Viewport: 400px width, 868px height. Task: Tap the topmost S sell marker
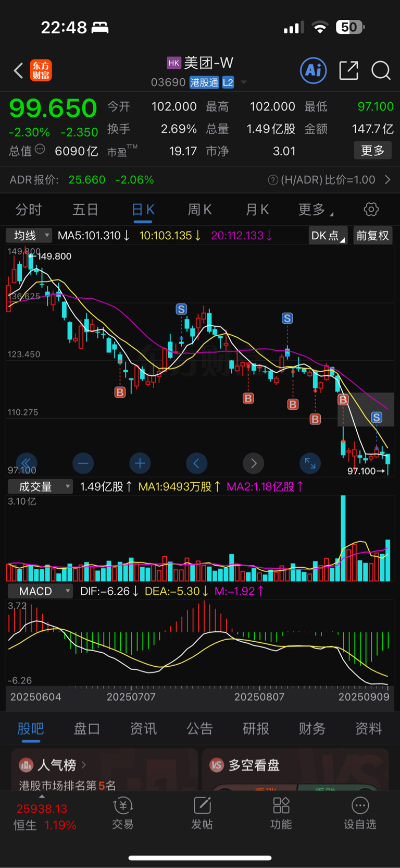click(181, 309)
